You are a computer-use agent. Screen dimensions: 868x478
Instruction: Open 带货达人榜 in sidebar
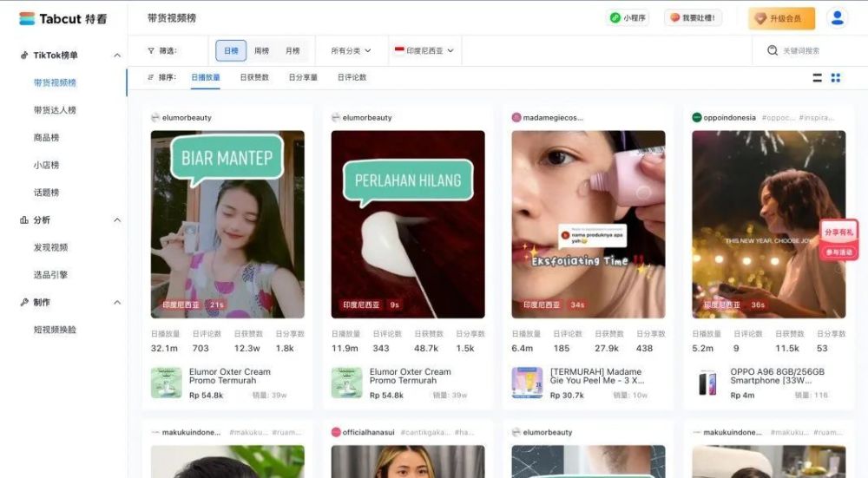[55, 110]
